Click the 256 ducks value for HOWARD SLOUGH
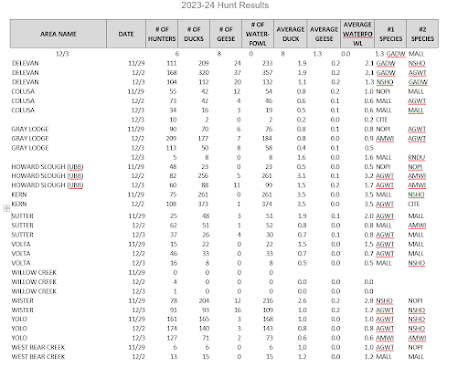The width and height of the screenshot is (468, 368). coord(203,176)
